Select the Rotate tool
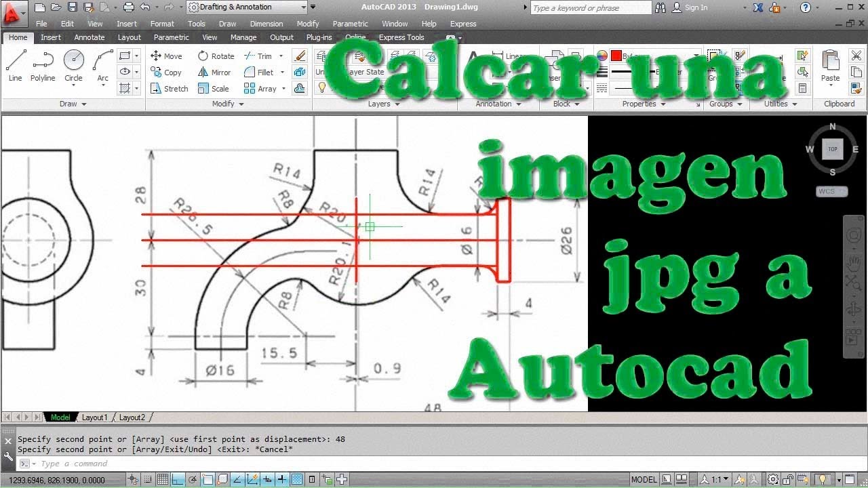868x488 pixels. coord(216,56)
